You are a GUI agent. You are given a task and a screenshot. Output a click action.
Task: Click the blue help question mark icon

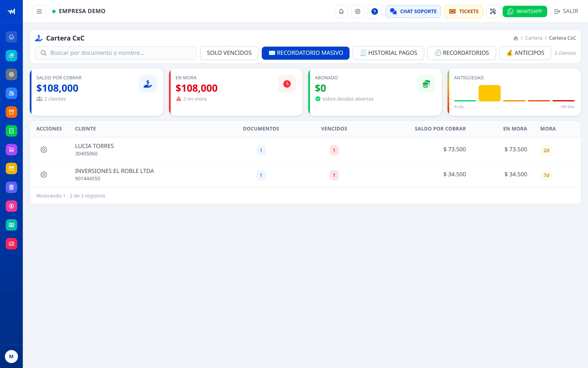pyautogui.click(x=375, y=11)
